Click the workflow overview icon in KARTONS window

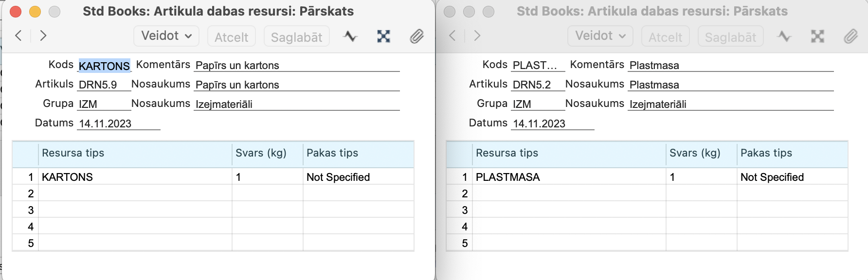[383, 36]
